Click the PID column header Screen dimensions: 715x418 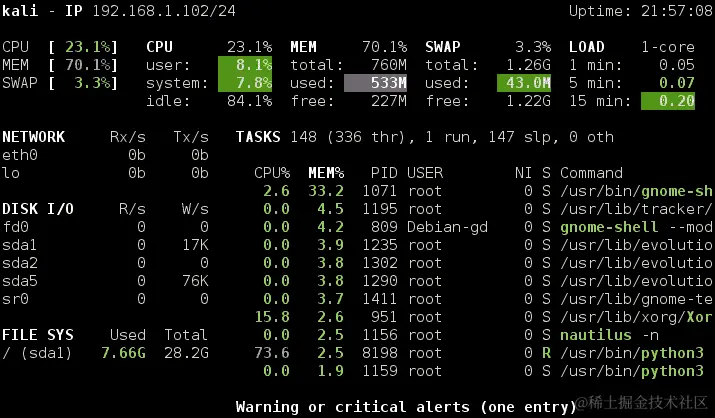tap(384, 173)
